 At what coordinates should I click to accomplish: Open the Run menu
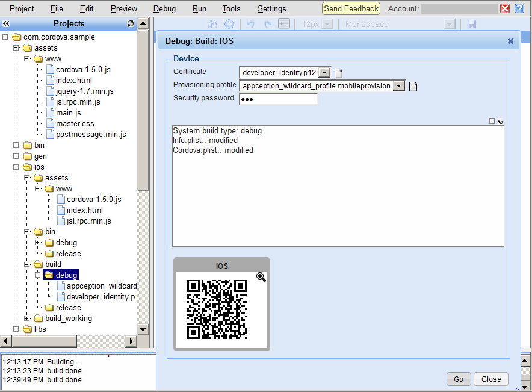199,9
